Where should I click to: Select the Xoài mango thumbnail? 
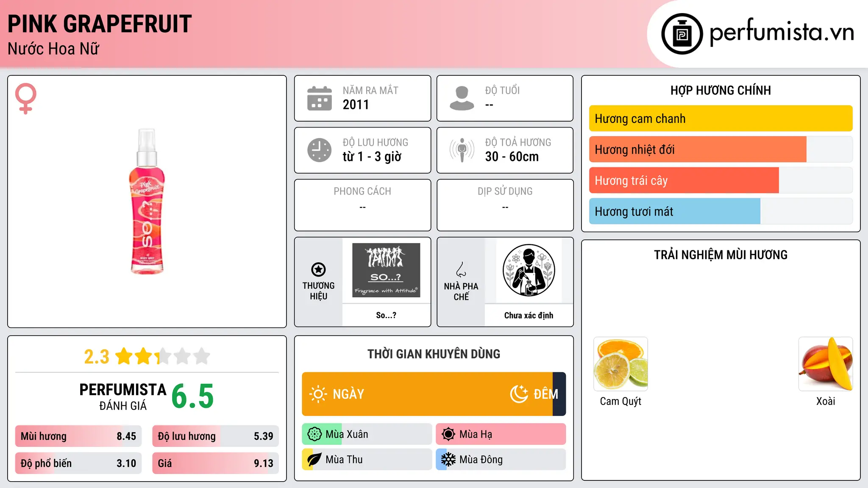(826, 364)
